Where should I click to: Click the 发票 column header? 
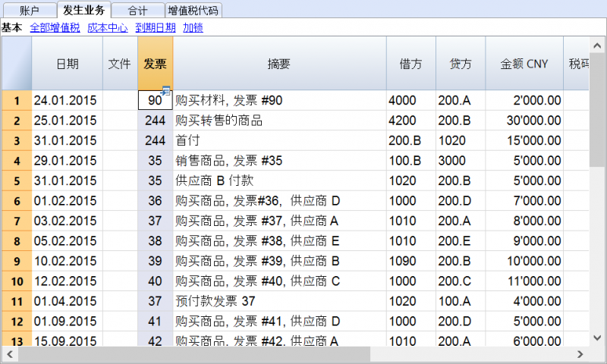coord(156,64)
